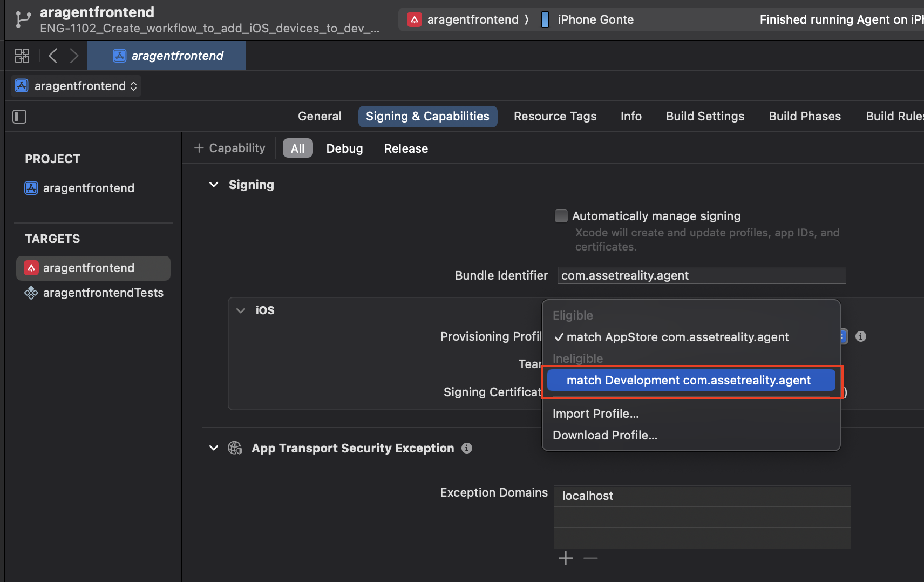The width and height of the screenshot is (924, 582).
Task: Choose Import Profile… from the menu
Action: pos(595,414)
